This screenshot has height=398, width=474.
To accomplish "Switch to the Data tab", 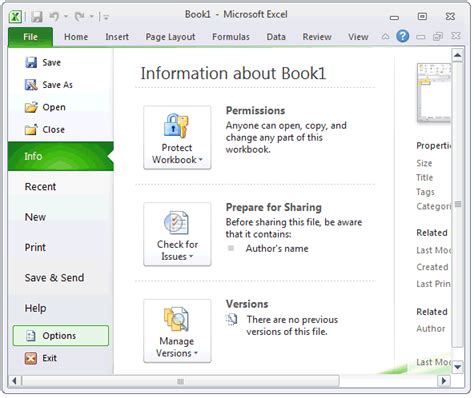I will point(276,37).
